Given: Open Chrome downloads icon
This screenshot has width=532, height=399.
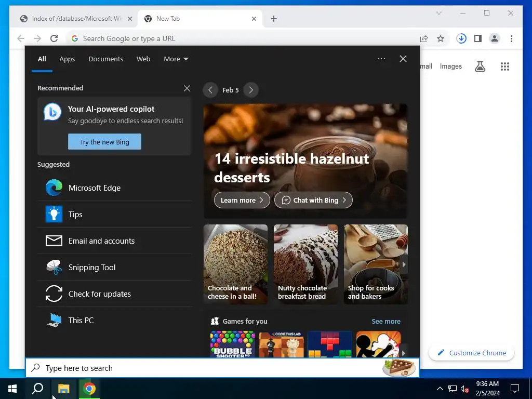Looking at the screenshot, I should pyautogui.click(x=461, y=38).
